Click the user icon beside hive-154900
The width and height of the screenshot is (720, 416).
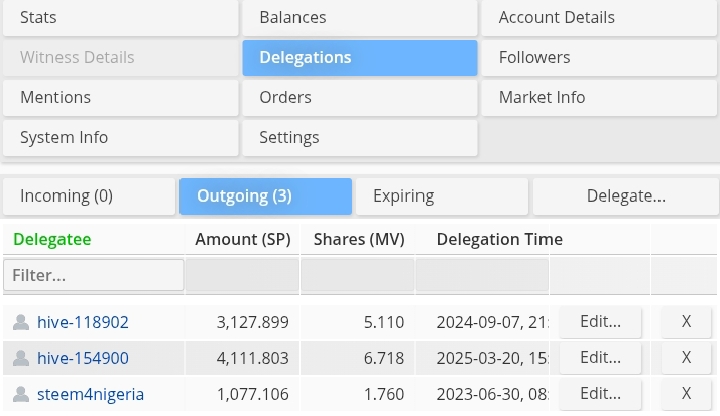click(x=21, y=358)
